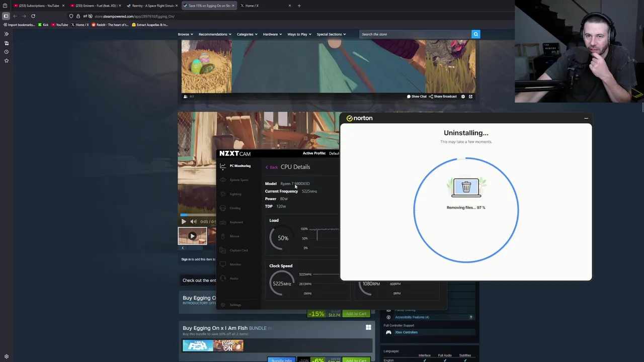
Task: Open Capture Card in the NZXT CAM sidebar
Action: tap(235, 250)
